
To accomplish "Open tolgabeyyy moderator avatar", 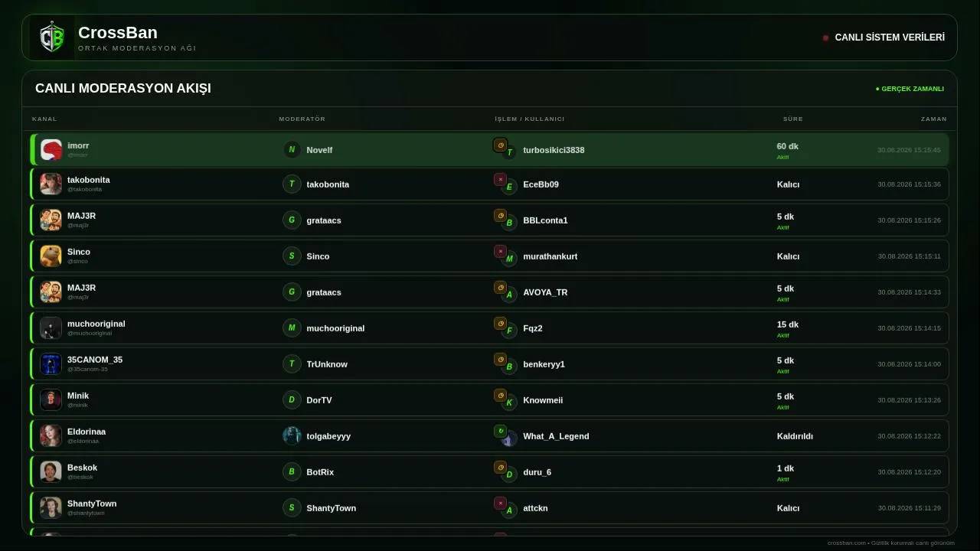I will (x=292, y=435).
